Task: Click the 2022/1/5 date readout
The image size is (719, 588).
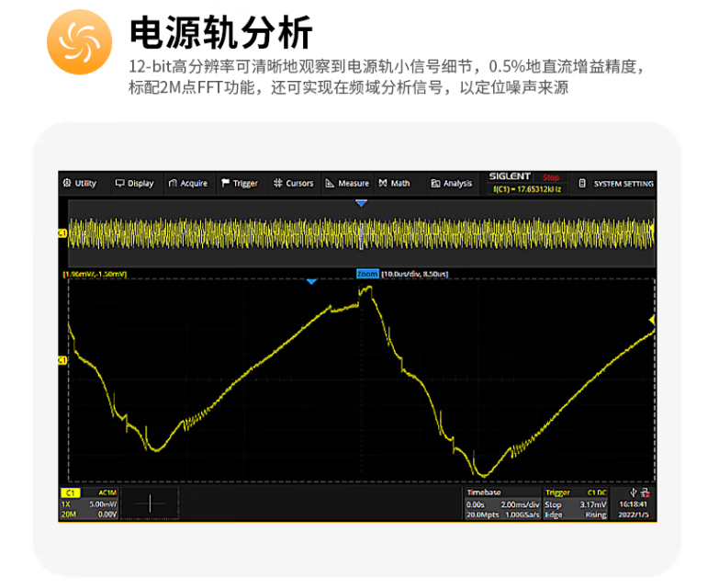Action: [634, 514]
